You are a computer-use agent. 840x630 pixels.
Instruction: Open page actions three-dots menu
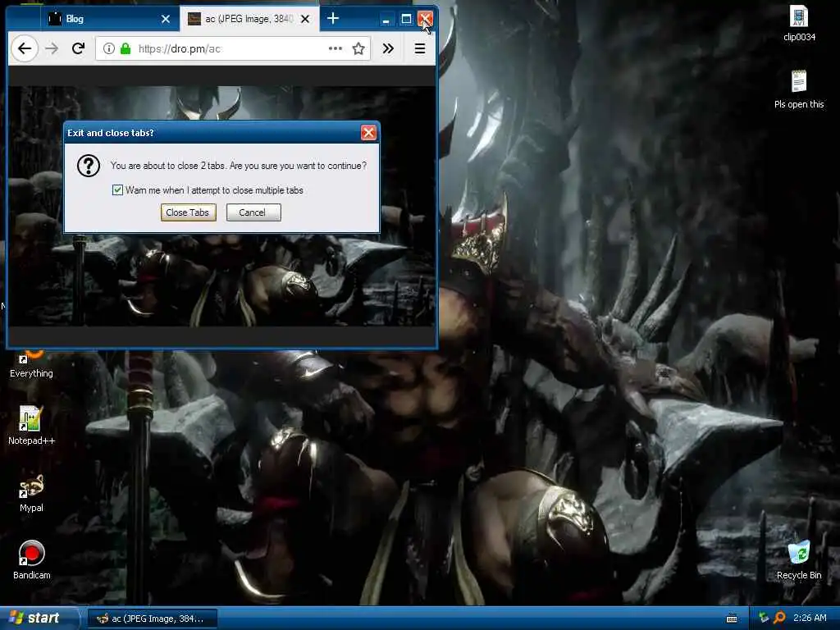[336, 48]
